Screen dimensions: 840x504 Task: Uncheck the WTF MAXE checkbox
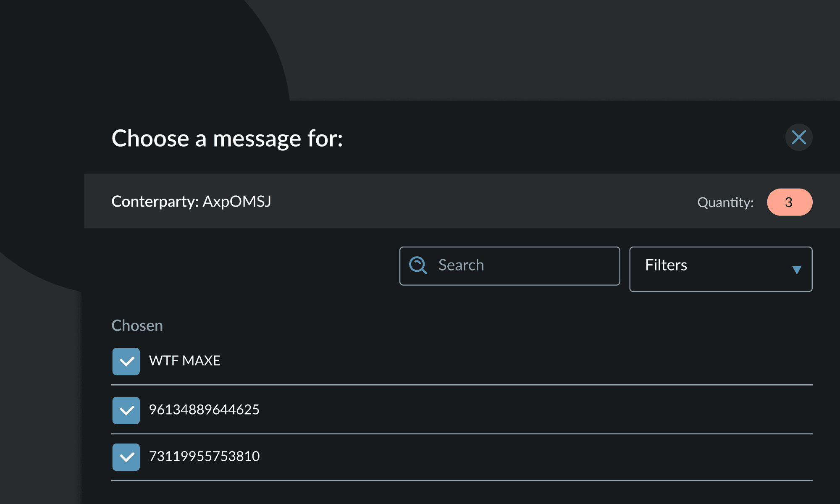[x=126, y=361]
